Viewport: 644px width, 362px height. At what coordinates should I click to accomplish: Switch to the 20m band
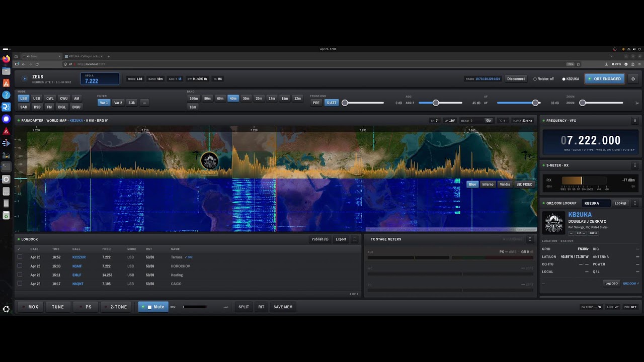[x=259, y=99]
